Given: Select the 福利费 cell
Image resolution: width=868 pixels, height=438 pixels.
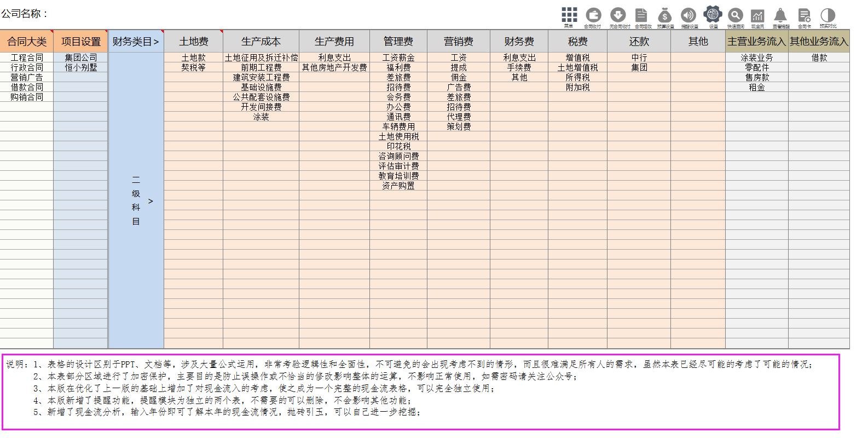Looking at the screenshot, I should pyautogui.click(x=398, y=67).
